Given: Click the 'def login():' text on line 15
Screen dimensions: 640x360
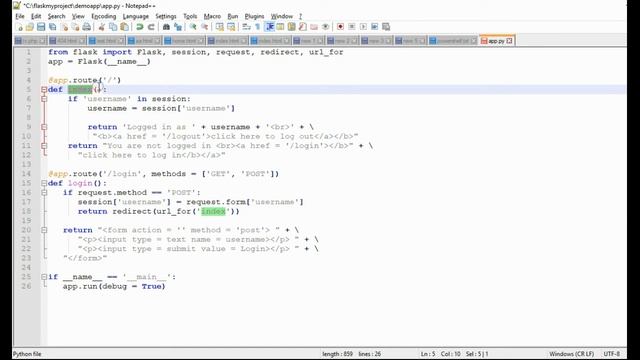Looking at the screenshot, I should click(77, 183).
